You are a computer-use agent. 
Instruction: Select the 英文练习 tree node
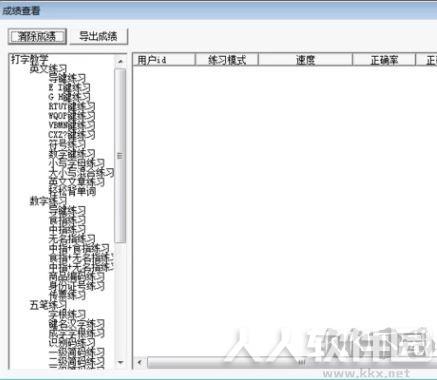48,69
